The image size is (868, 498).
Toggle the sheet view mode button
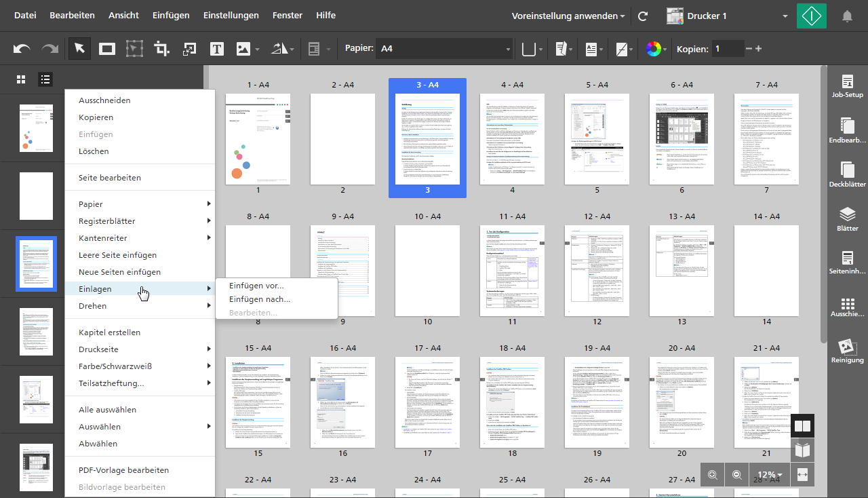click(803, 426)
